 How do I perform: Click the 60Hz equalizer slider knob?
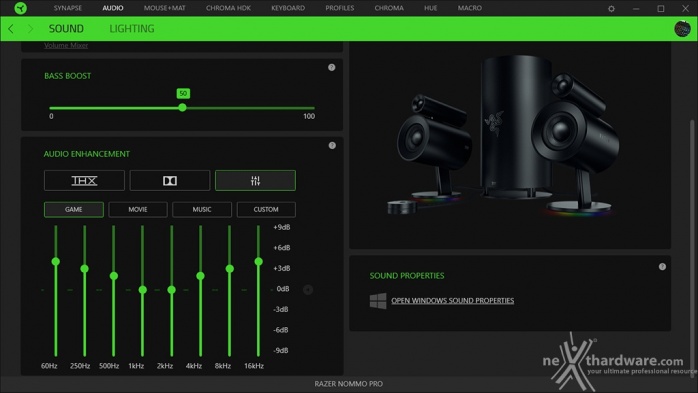pos(56,262)
